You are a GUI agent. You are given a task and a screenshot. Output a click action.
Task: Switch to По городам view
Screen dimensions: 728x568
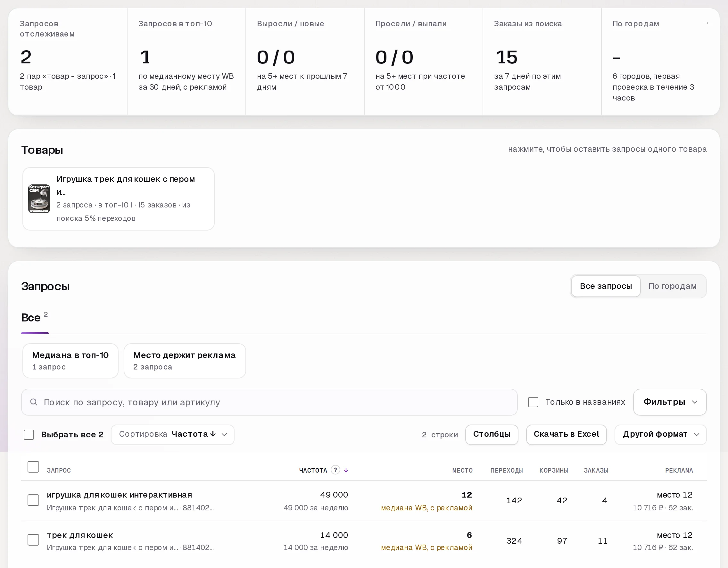(672, 286)
